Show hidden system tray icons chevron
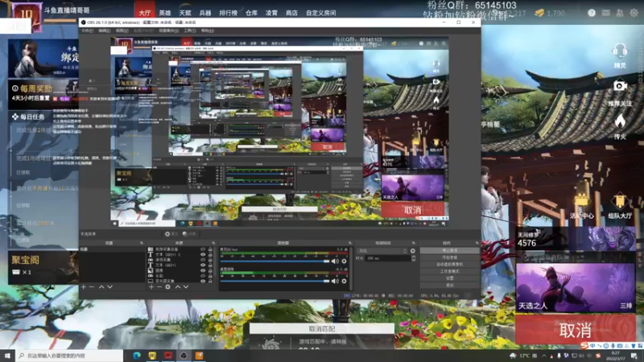 click(x=544, y=356)
